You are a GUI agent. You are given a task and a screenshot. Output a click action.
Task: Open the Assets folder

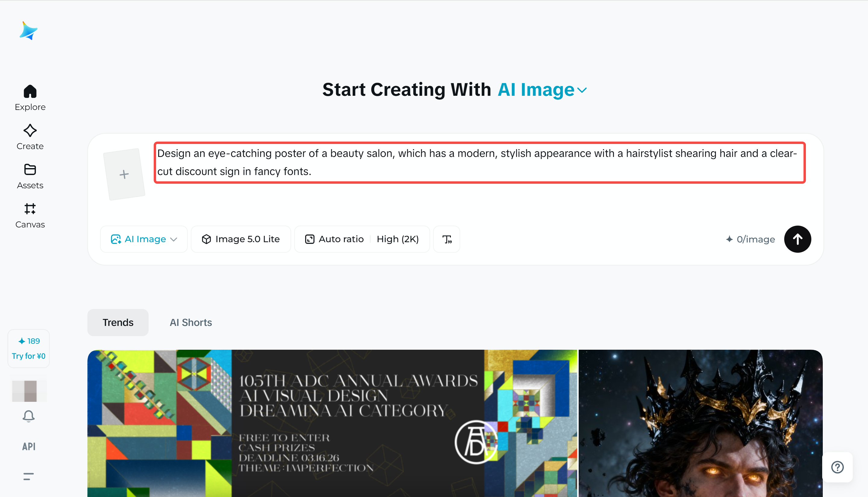point(30,176)
